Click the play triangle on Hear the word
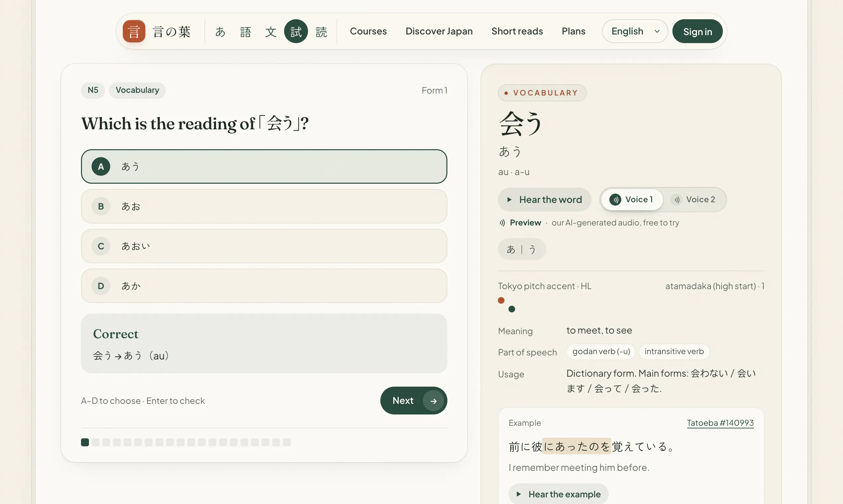Image resolution: width=843 pixels, height=504 pixels. [x=509, y=200]
